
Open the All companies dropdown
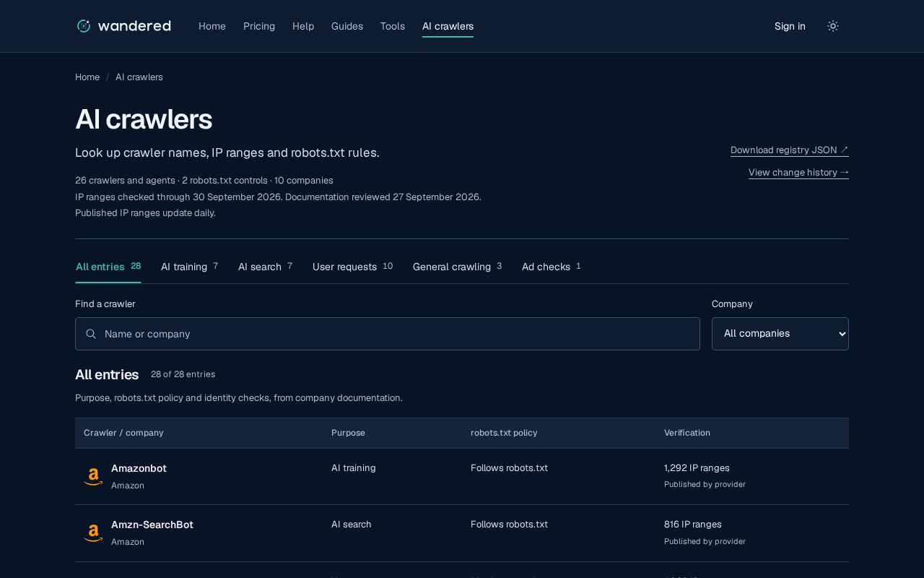pyautogui.click(x=780, y=334)
